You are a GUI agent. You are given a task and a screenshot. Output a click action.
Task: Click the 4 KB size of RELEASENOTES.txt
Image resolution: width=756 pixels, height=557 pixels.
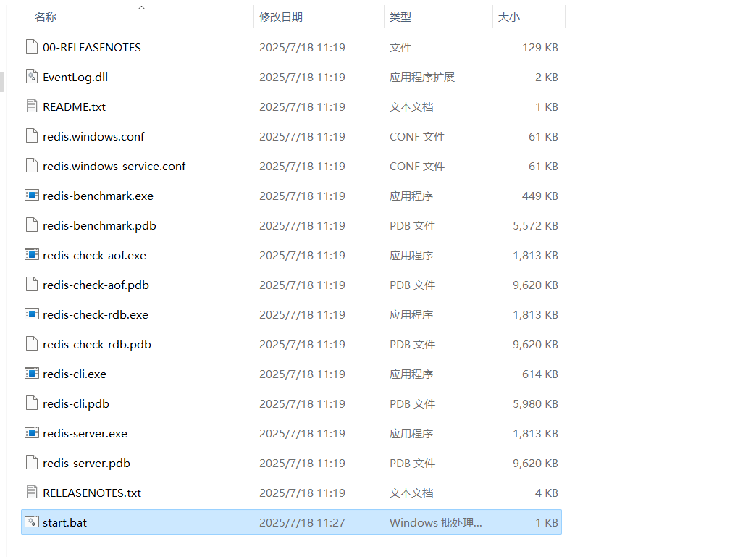[546, 493]
